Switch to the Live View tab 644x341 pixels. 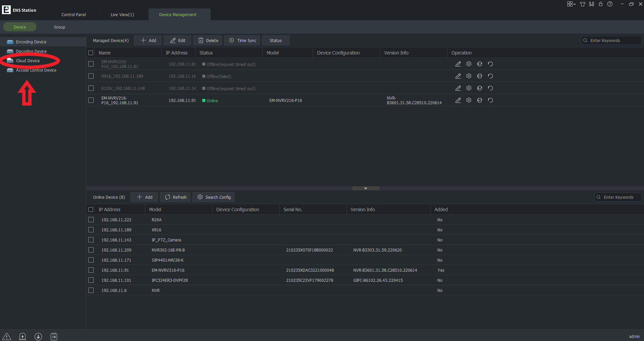click(122, 14)
